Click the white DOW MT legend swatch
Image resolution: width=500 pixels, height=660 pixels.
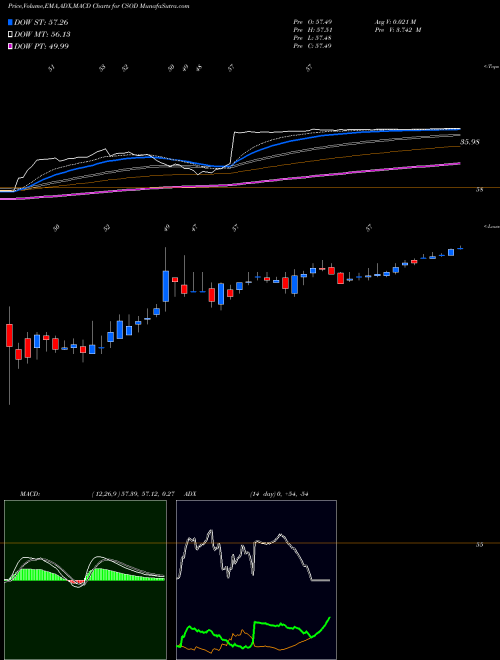click(10, 34)
